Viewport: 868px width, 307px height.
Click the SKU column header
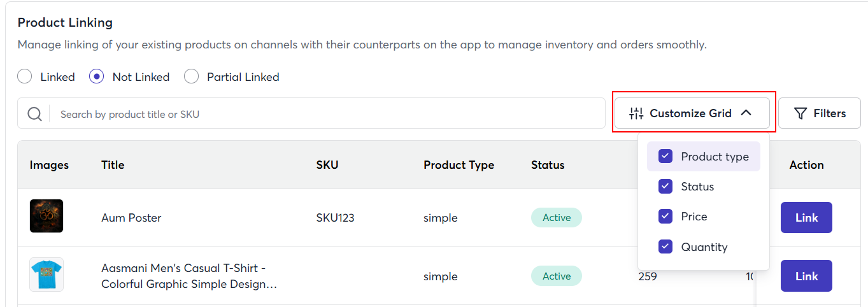click(327, 165)
